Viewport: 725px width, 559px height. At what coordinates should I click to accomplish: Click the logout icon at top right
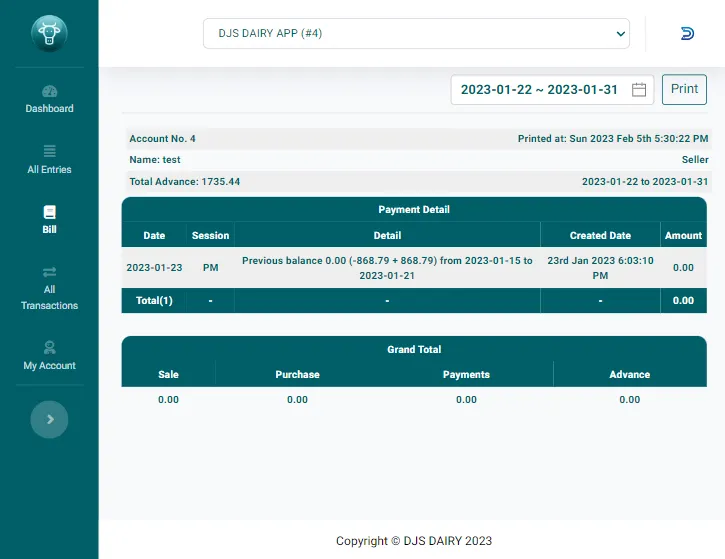(687, 33)
